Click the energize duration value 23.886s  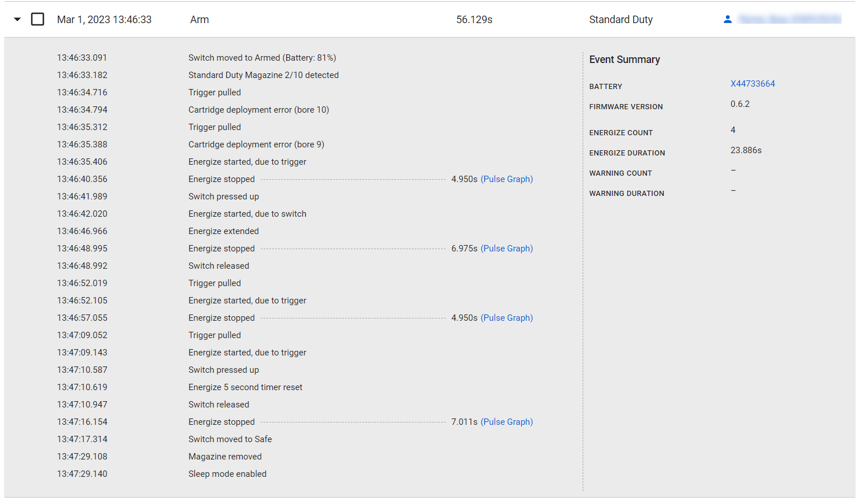[x=746, y=150]
